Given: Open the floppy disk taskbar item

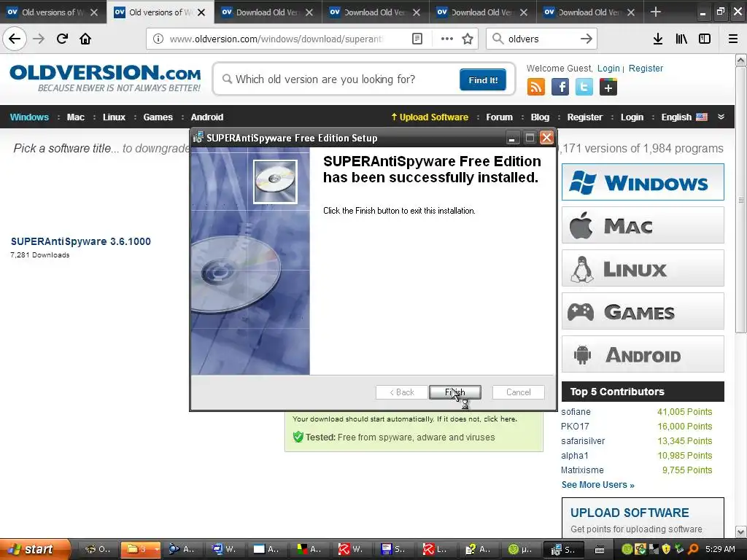Looking at the screenshot, I should [x=392, y=550].
